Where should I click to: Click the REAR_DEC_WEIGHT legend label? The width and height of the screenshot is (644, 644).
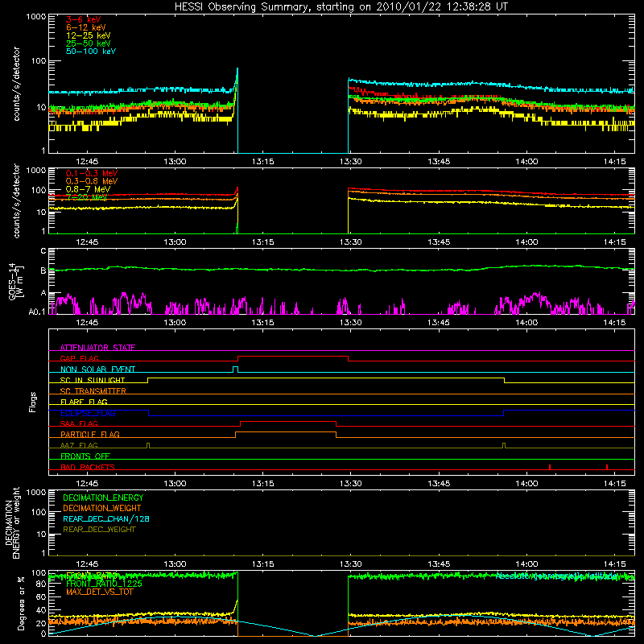99,530
